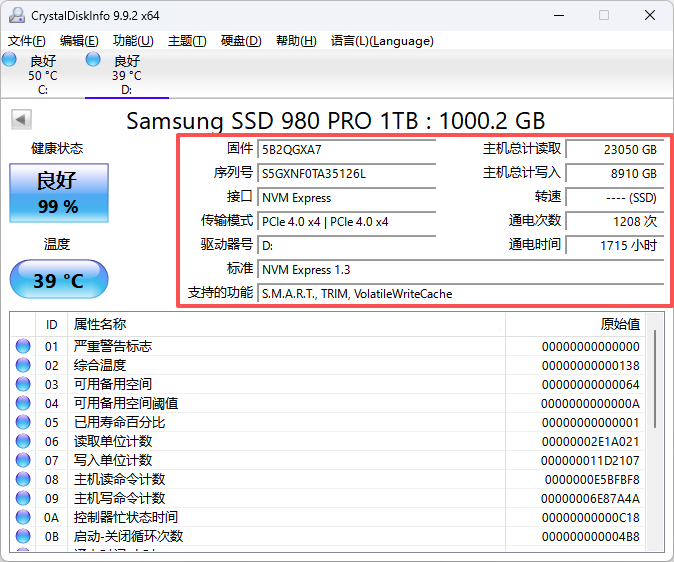Screen dimensions: 674x562
Task: Switch to the C: drive tab at 50 °C
Action: [43, 75]
